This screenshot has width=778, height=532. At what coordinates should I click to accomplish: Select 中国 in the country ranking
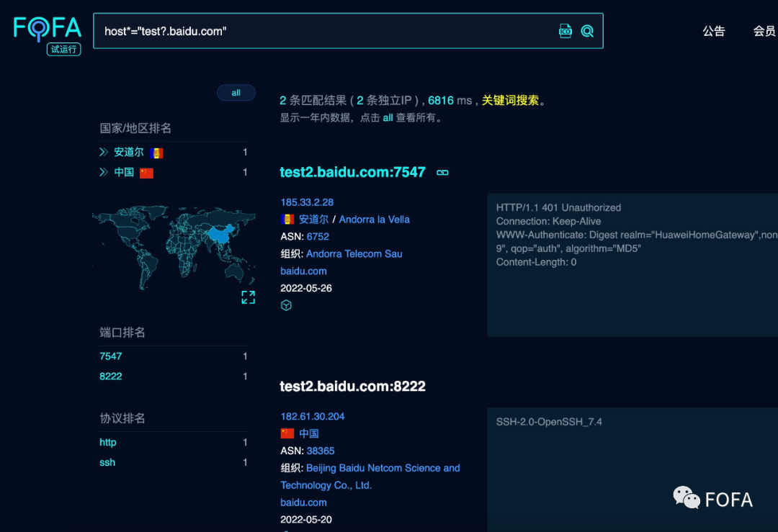point(124,172)
